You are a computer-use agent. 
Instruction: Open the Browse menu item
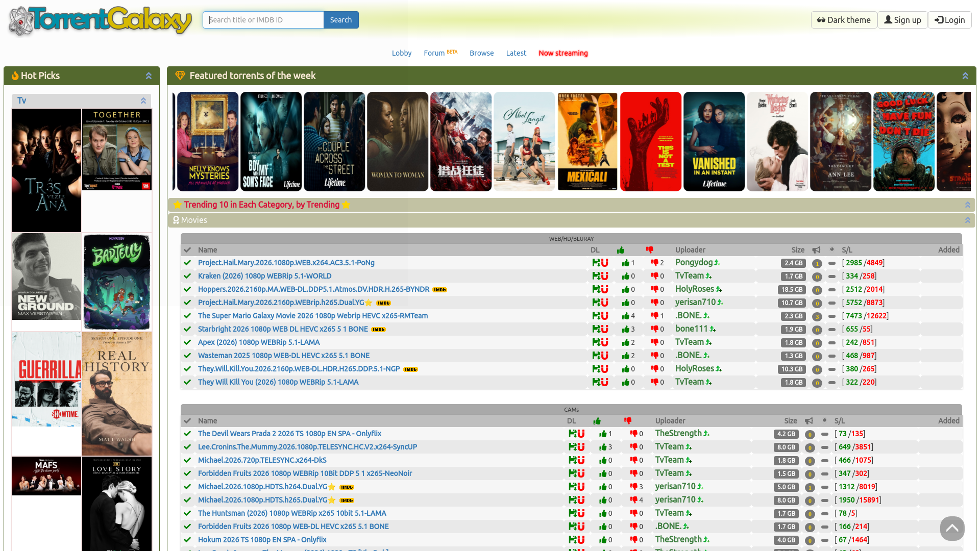coord(482,53)
